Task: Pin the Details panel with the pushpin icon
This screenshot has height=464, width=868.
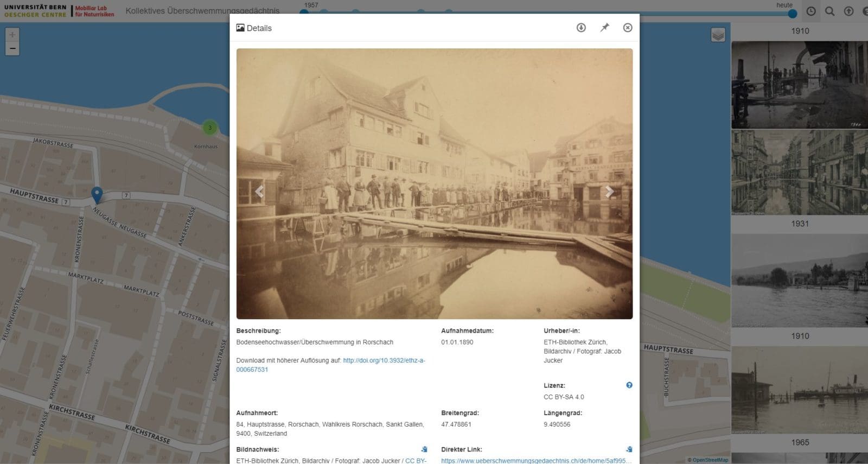Action: click(x=604, y=28)
